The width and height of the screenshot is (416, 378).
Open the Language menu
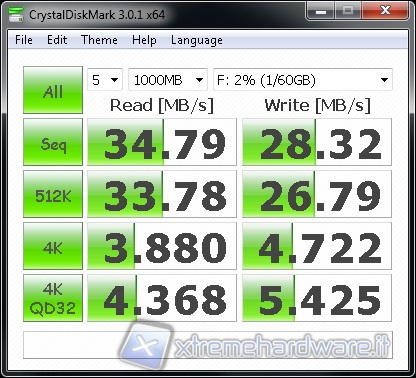click(197, 40)
